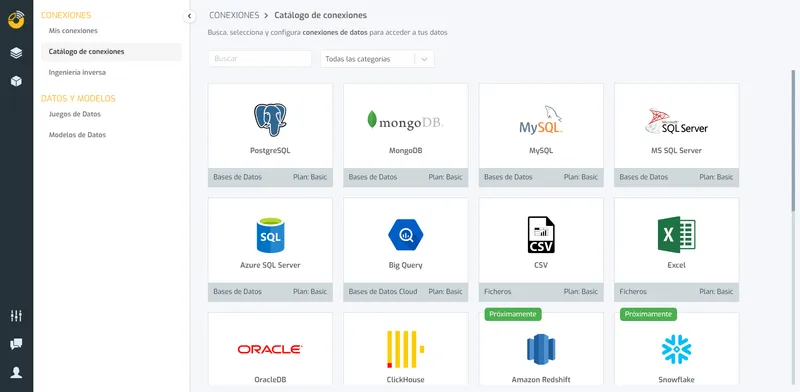Open Juegos de Datos in the sidebar
Image resolution: width=800 pixels, height=392 pixels.
tap(74, 114)
